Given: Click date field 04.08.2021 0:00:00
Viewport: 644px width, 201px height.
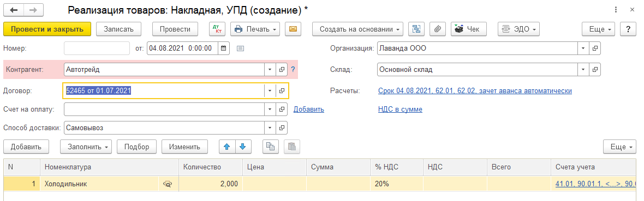Looking at the screenshot, I should 183,48.
